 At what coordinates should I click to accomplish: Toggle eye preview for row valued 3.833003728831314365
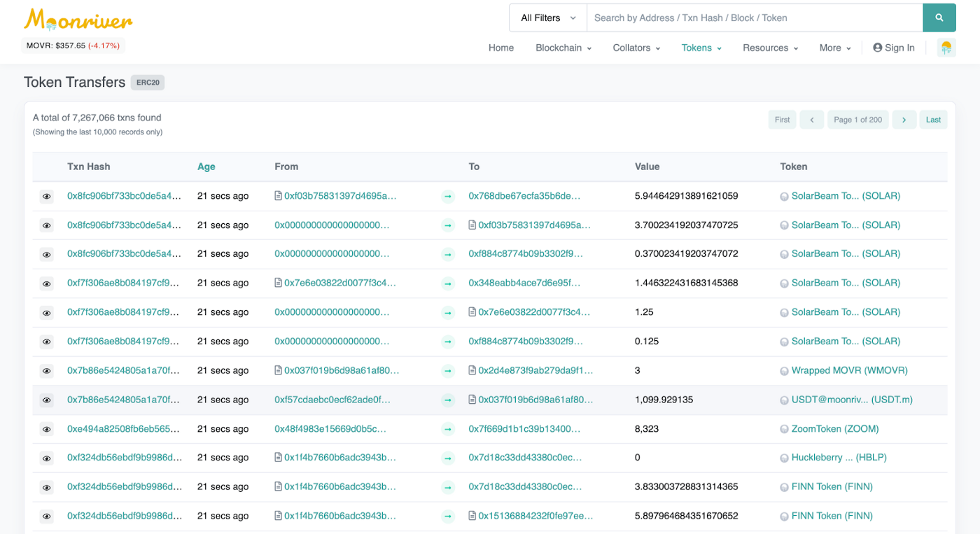click(x=47, y=487)
